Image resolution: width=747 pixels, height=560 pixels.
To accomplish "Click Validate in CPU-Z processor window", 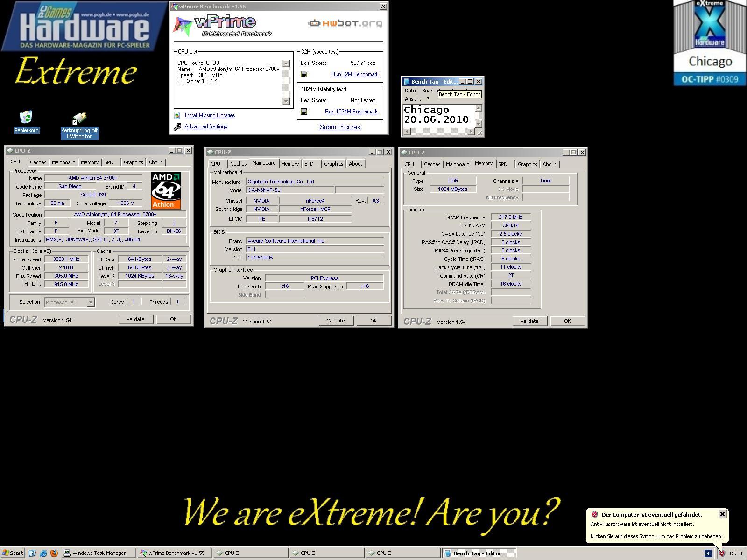I will (x=135, y=319).
